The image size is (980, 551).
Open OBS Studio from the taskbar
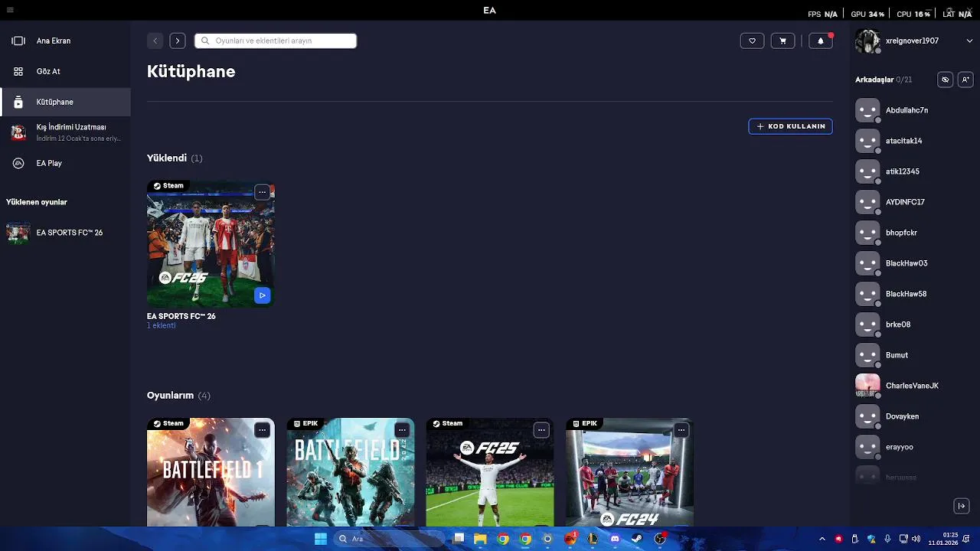[660, 539]
